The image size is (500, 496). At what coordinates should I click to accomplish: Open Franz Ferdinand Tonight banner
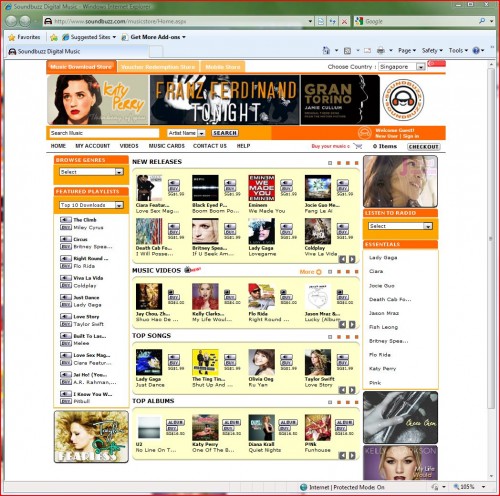[x=224, y=100]
